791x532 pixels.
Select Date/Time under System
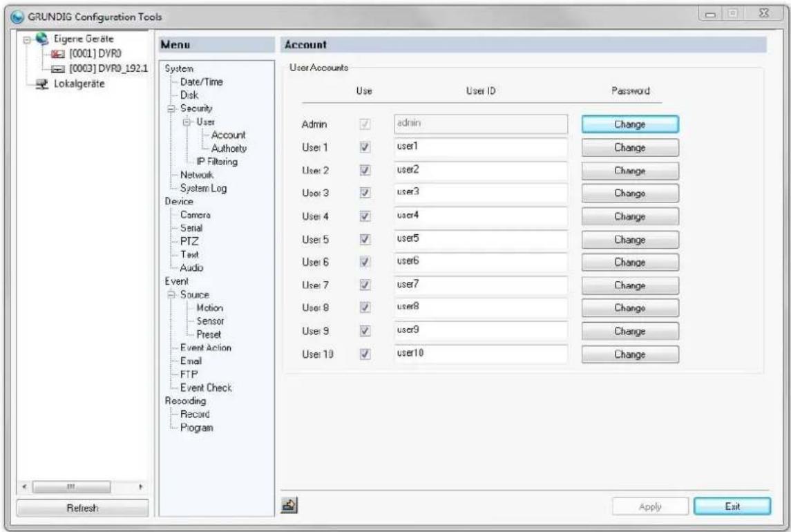point(201,82)
